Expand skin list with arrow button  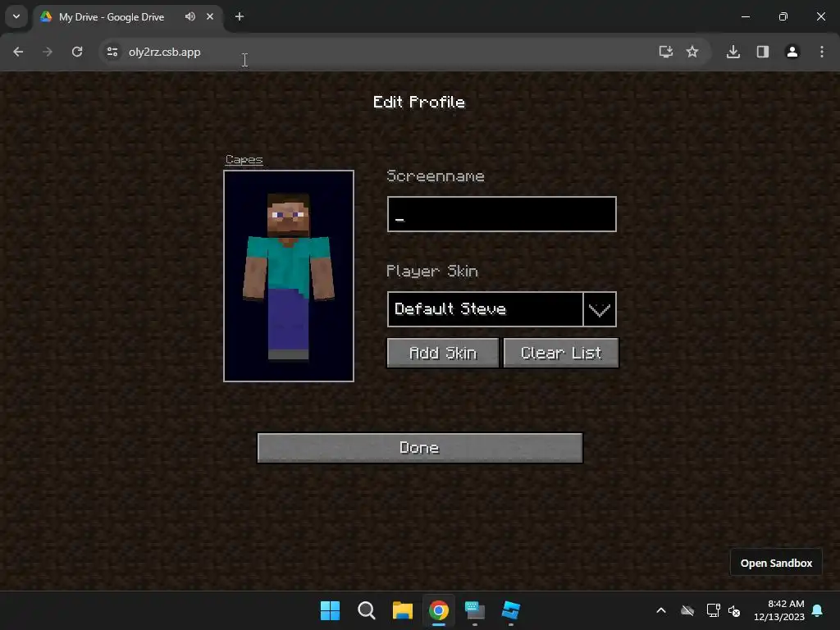tap(600, 309)
